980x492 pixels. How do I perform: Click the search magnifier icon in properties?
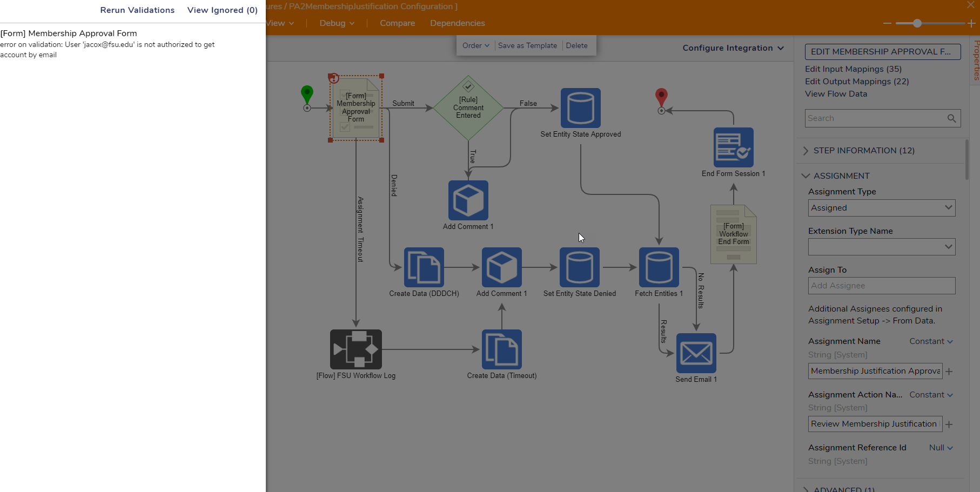click(951, 118)
